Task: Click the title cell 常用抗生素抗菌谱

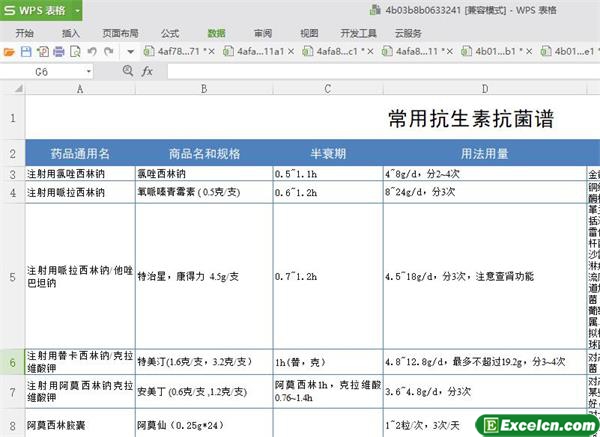Action: pyautogui.click(x=471, y=118)
